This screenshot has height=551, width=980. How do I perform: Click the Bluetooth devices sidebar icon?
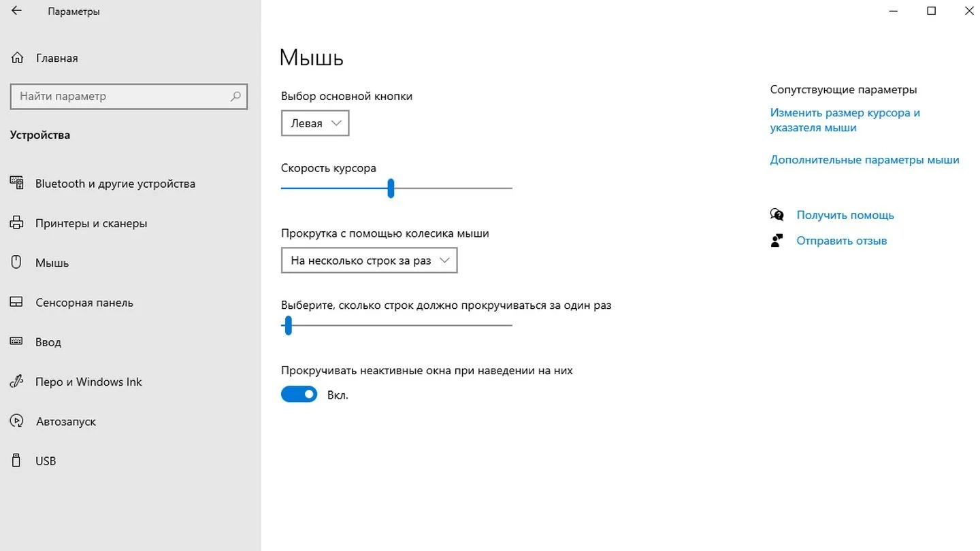click(x=17, y=183)
